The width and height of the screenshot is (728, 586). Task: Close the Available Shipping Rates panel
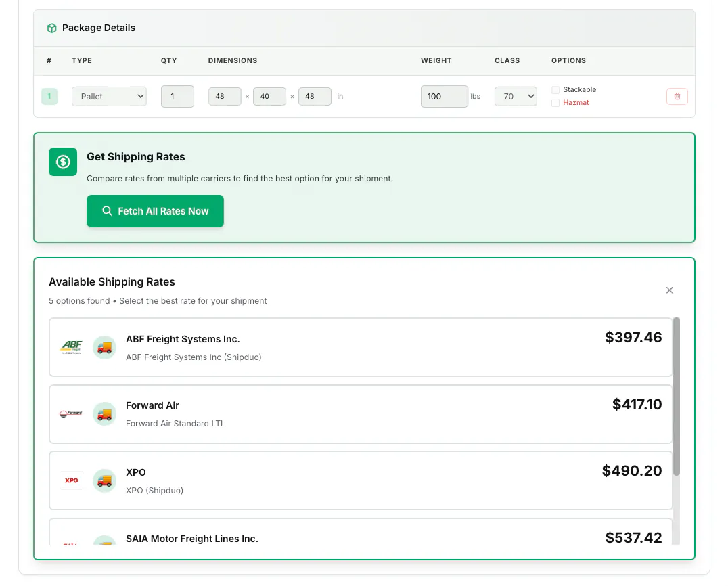tap(670, 290)
